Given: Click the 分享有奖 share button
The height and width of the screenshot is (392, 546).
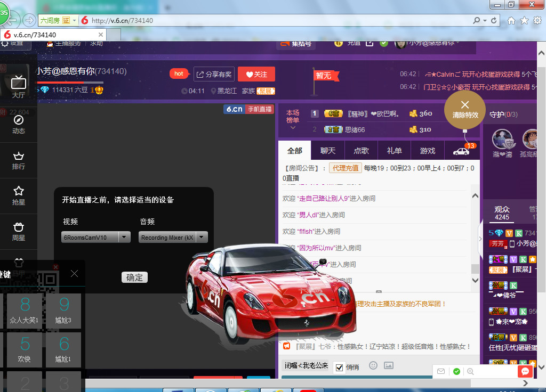Looking at the screenshot, I should click(214, 74).
